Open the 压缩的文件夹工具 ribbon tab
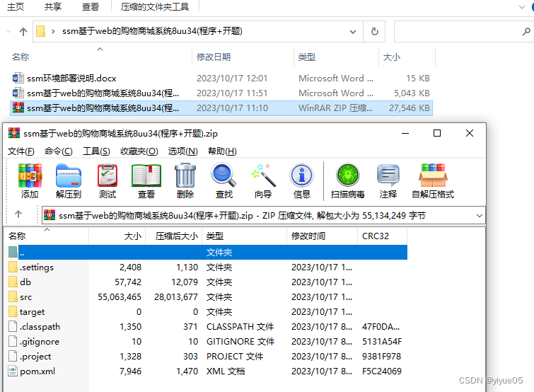 (x=155, y=7)
